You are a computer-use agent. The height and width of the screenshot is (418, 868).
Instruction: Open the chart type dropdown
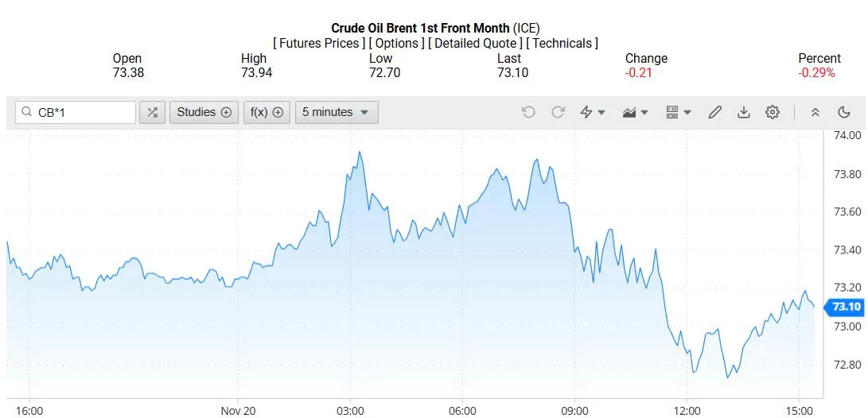[635, 113]
